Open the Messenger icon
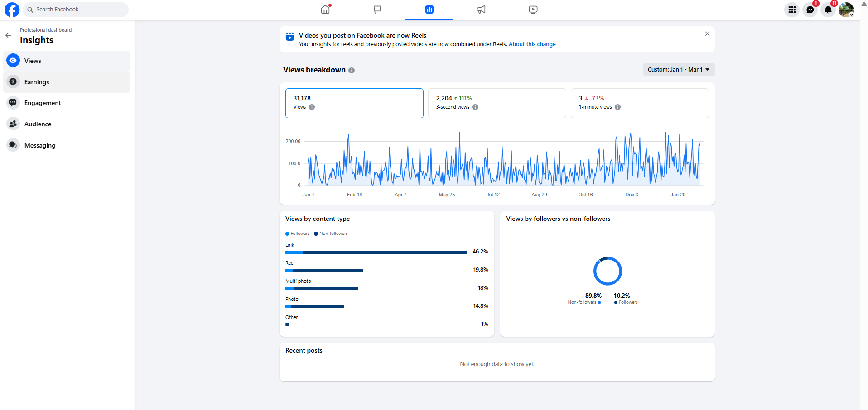The width and height of the screenshot is (868, 410). coord(810,10)
